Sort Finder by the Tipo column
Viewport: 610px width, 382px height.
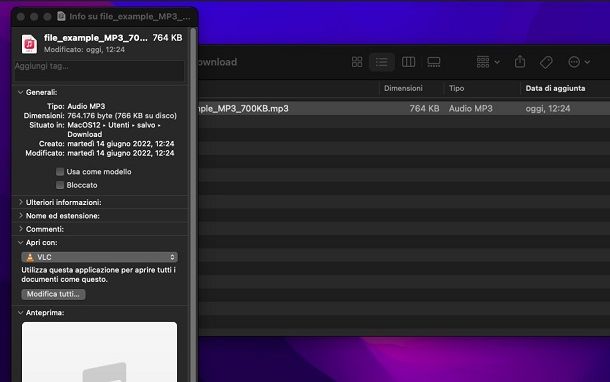456,88
